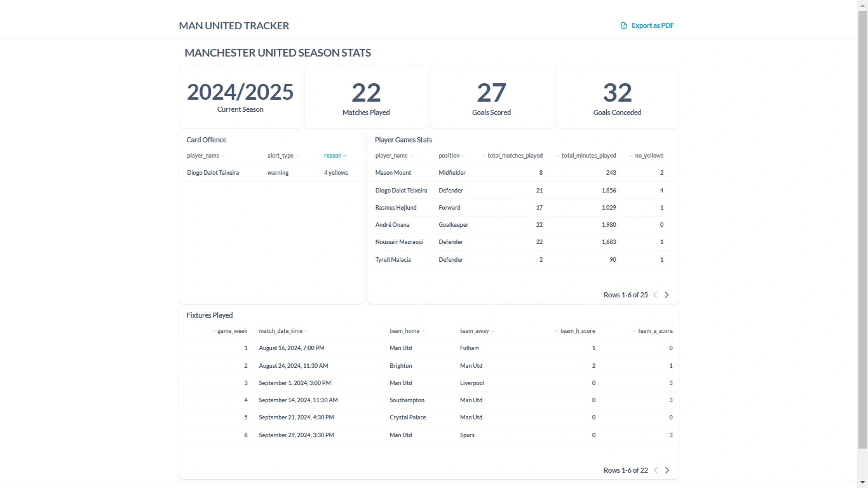Sort by total_minutes_played column

pyautogui.click(x=586, y=156)
